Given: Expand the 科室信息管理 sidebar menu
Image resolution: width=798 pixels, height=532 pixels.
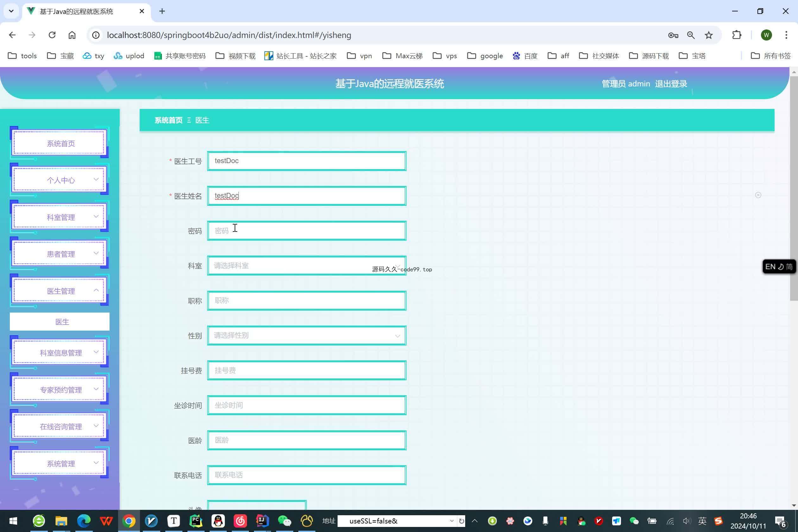Looking at the screenshot, I should tap(60, 353).
